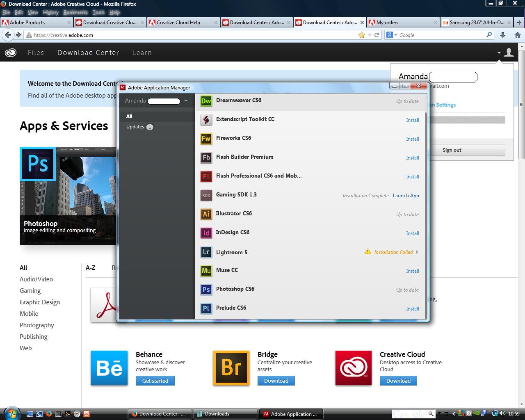The width and height of the screenshot is (525, 420).
Task: Open the Bookmarks menu
Action: (x=75, y=13)
